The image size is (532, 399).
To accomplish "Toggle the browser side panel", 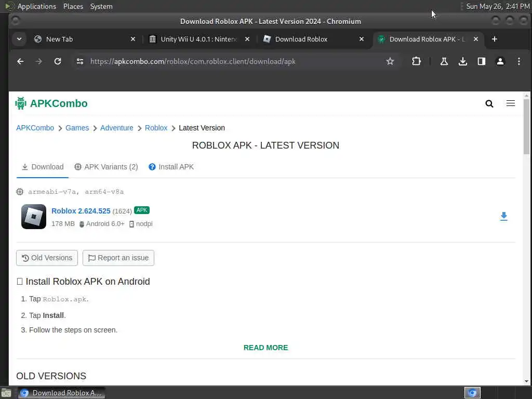I will 482,61.
